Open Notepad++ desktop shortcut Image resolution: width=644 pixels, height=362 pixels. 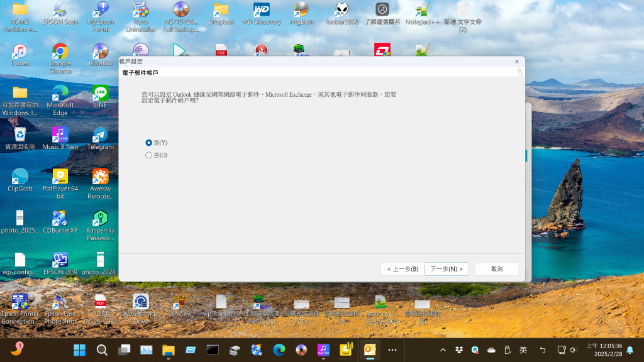[x=422, y=10]
